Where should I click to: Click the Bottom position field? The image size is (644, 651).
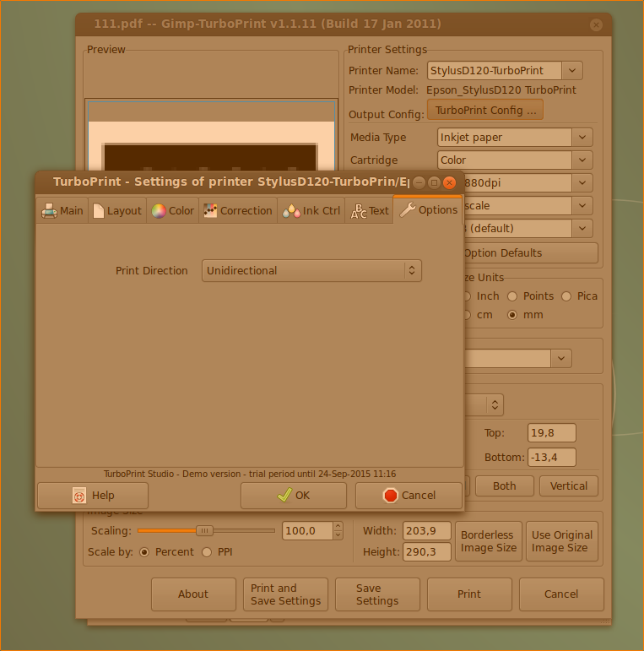552,458
